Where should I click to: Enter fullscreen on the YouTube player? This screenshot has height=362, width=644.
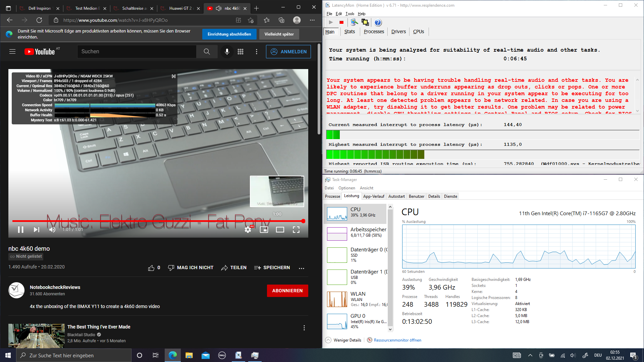coord(296,230)
